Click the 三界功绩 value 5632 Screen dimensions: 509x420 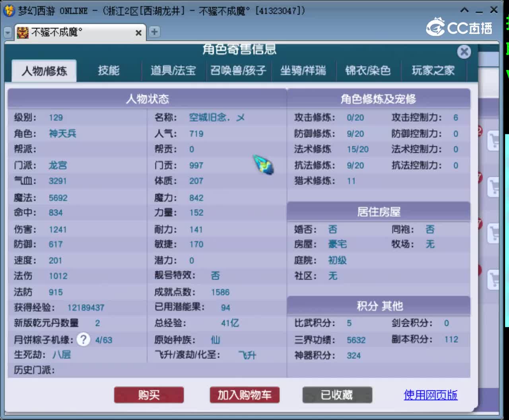click(x=356, y=340)
